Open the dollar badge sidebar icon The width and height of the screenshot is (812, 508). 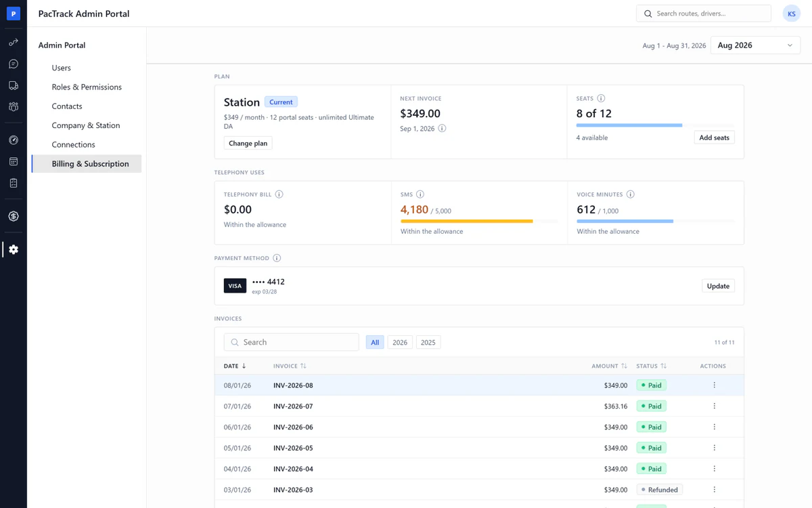(14, 217)
